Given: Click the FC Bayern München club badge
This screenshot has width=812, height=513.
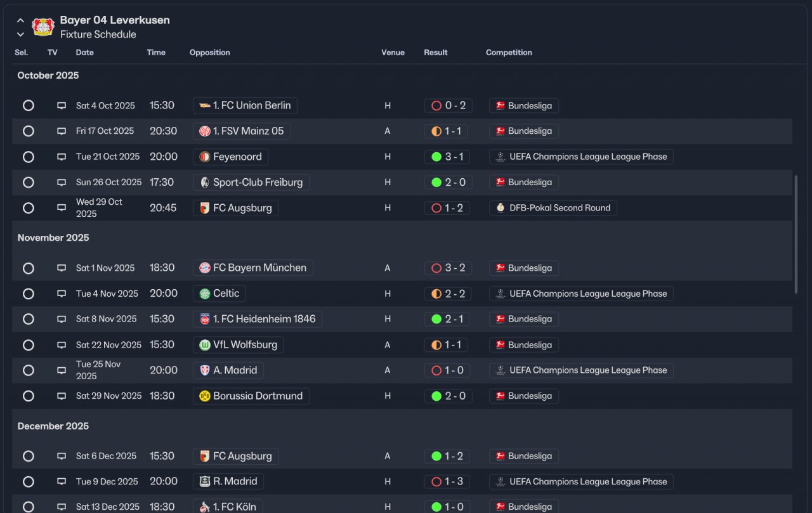Looking at the screenshot, I should [x=204, y=268].
